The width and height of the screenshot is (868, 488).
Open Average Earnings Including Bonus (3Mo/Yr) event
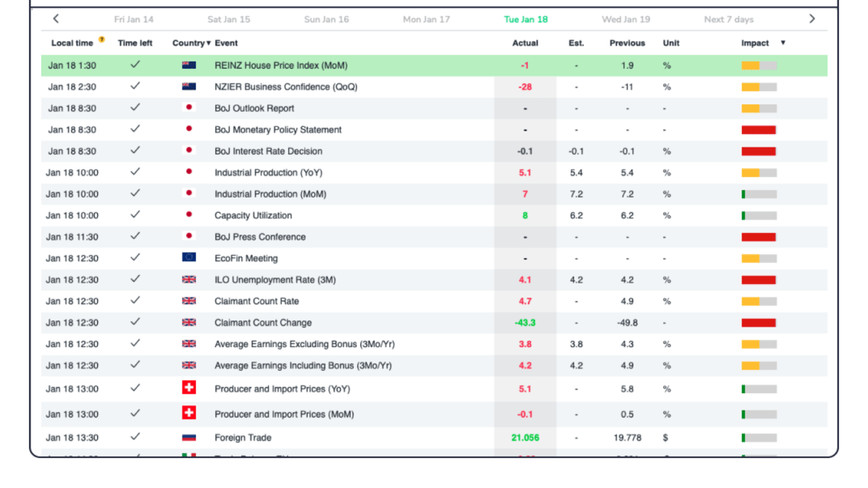tap(303, 365)
